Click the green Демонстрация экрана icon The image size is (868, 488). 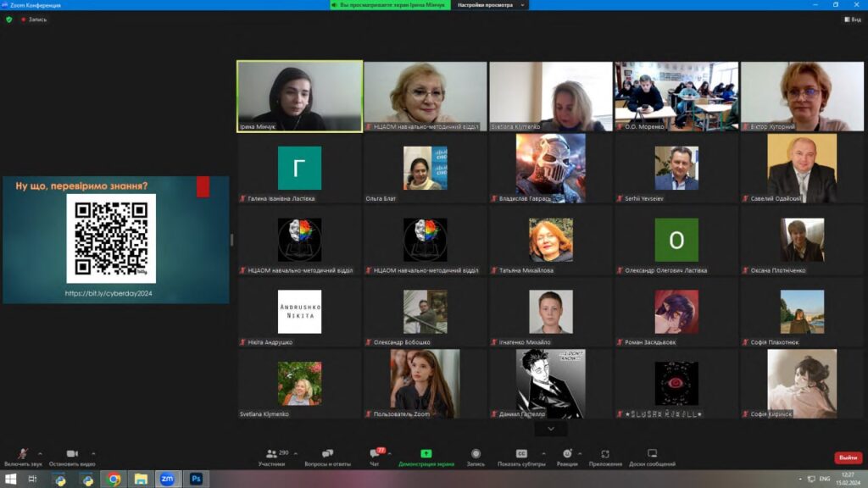tap(426, 454)
